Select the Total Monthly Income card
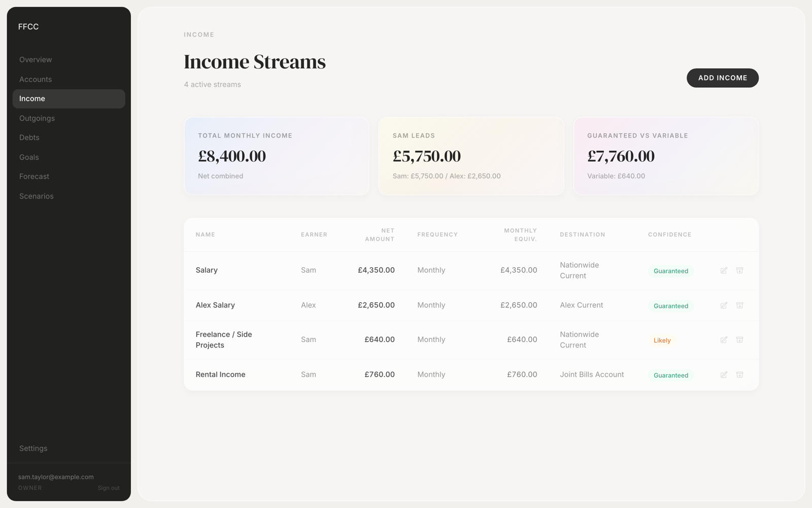The image size is (812, 508). tap(277, 156)
